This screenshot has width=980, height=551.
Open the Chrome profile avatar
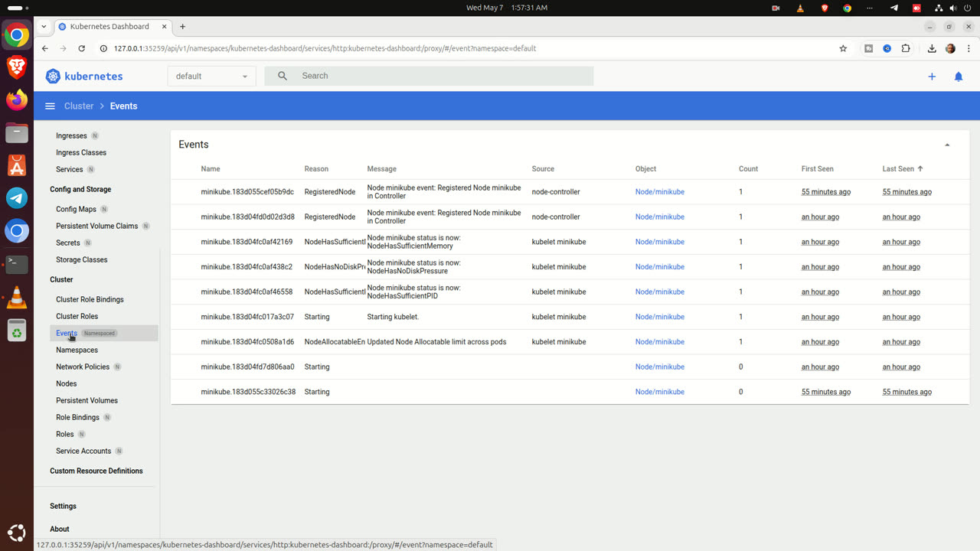pos(950,48)
